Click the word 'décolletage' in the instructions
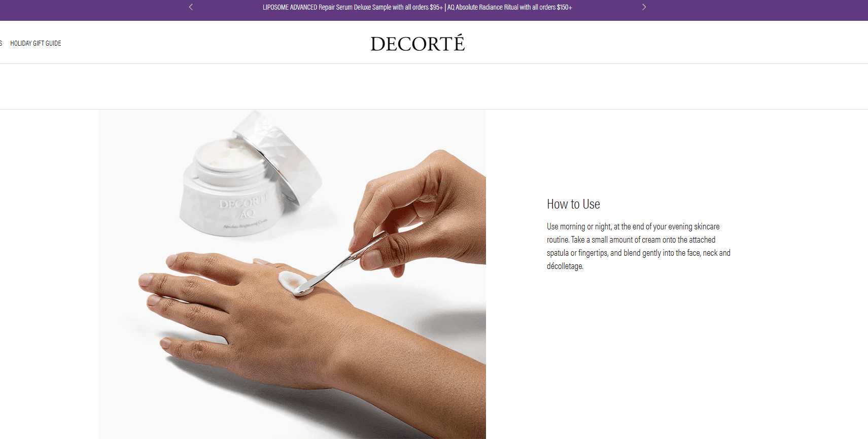868x439 pixels. point(565,266)
